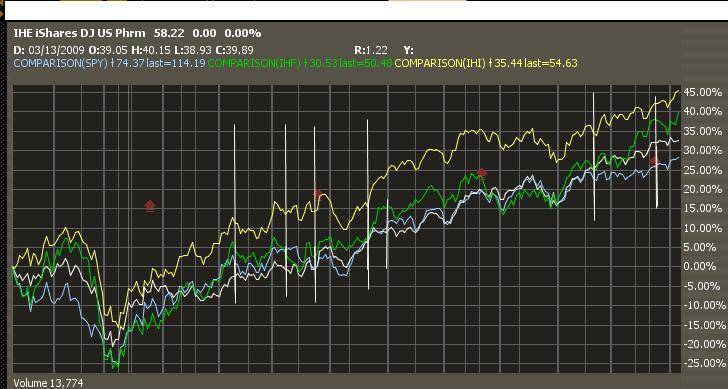728x389 pixels.
Task: Click the C:39.89 close price readout
Action: tap(235, 50)
